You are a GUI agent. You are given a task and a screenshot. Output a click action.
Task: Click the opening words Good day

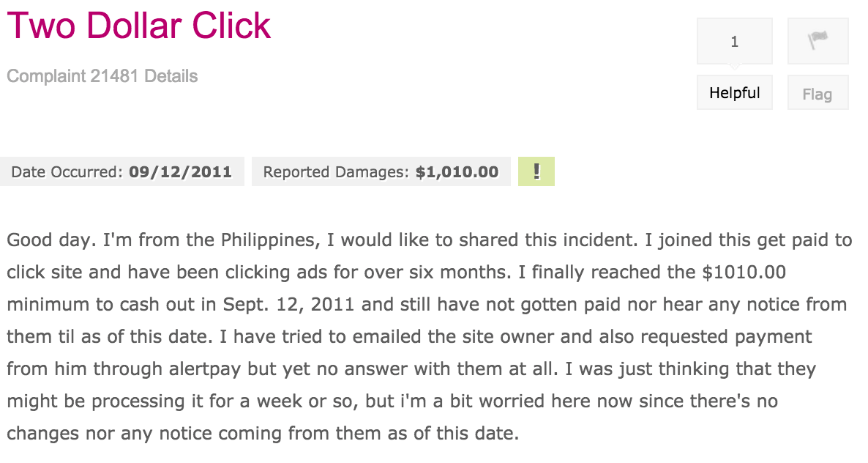[x=51, y=240]
